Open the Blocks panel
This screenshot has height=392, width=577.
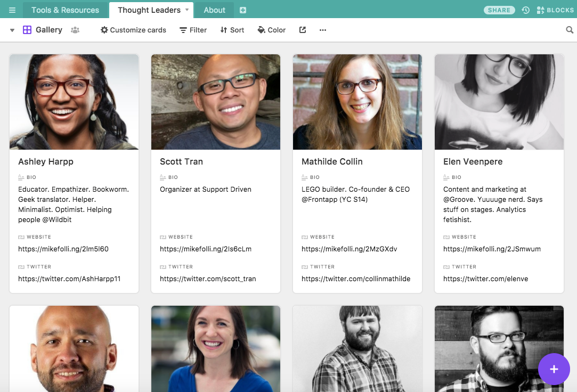(x=556, y=10)
